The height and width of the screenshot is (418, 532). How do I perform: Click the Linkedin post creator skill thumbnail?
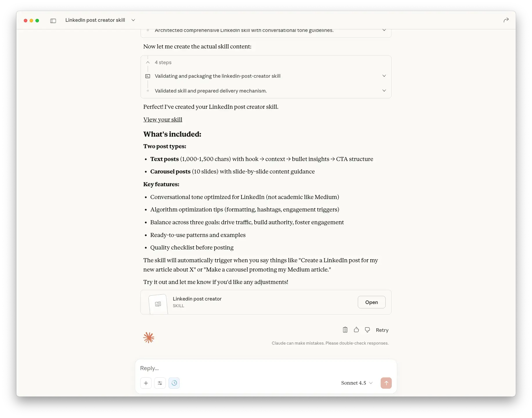click(x=158, y=304)
